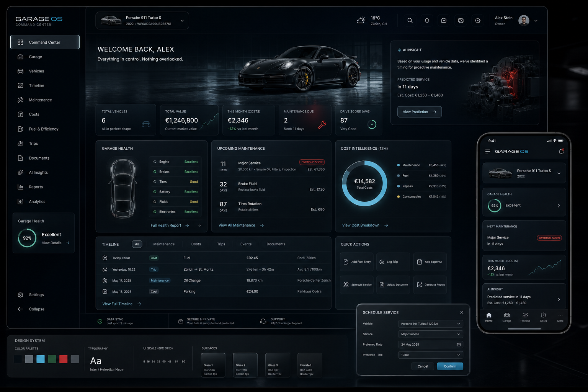Screen dimensions: 588x392
Task: Open the settings gear in top bar
Action: 478,21
